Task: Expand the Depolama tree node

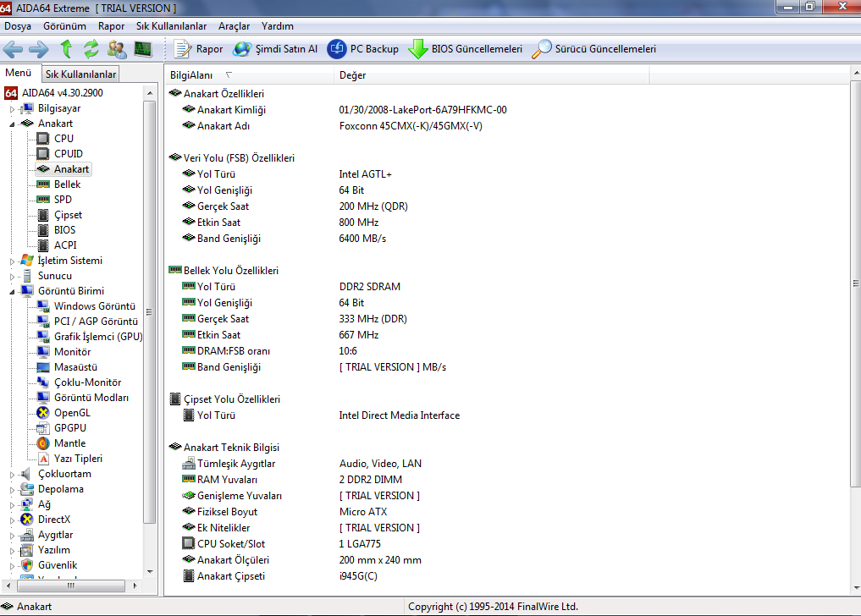Action: pyautogui.click(x=13, y=490)
